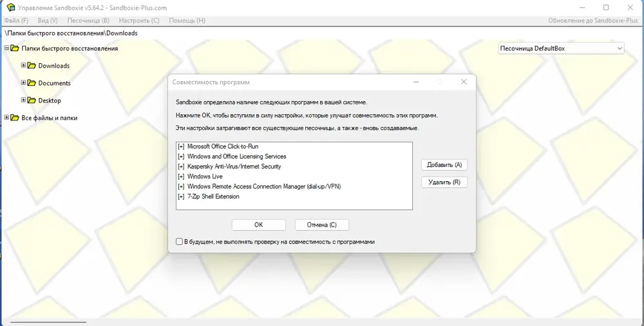Select 'Windows and Office Licensing Services' entry
This screenshot has width=644, height=326.
pyautogui.click(x=294, y=157)
